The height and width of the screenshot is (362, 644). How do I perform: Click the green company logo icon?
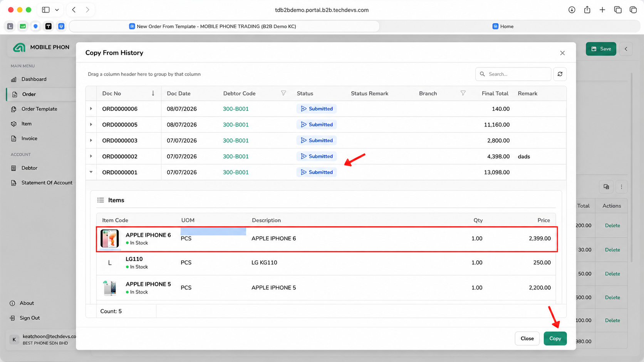19,47
